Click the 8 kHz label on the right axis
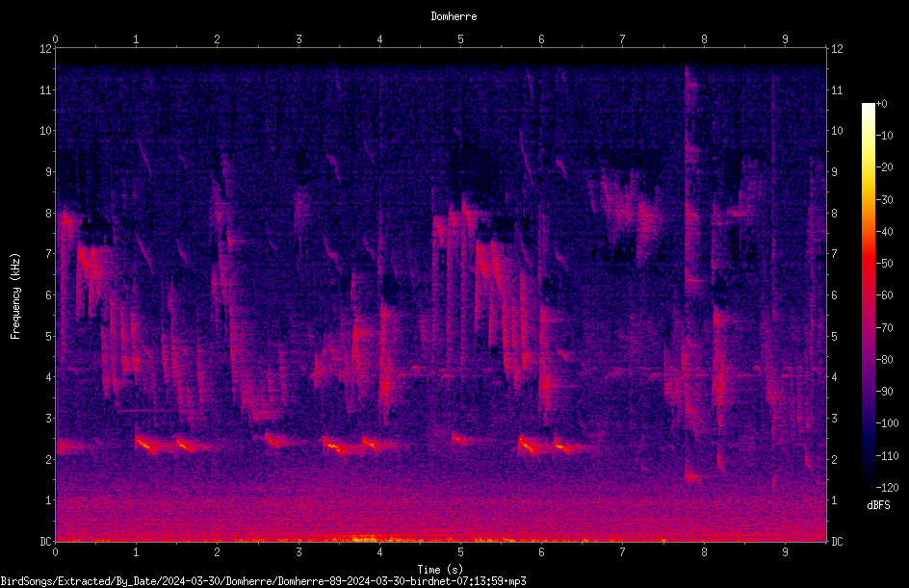Viewport: 909px width, 588px height. point(834,214)
